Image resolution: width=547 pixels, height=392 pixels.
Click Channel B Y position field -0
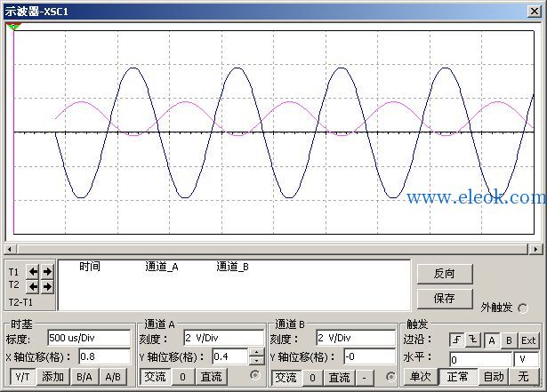(369, 356)
